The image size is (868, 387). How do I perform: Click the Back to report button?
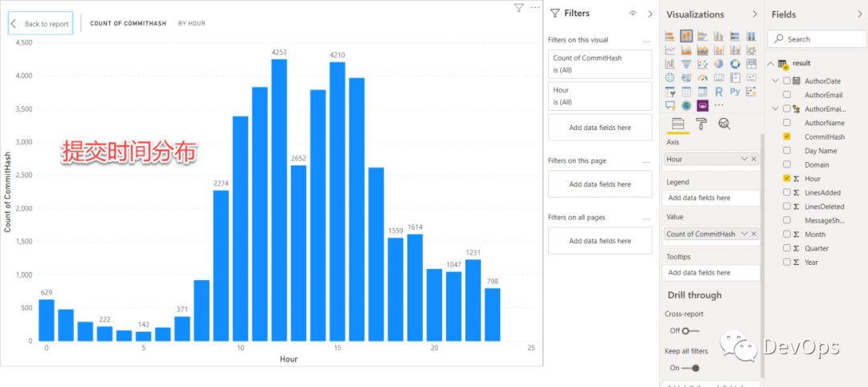40,23
